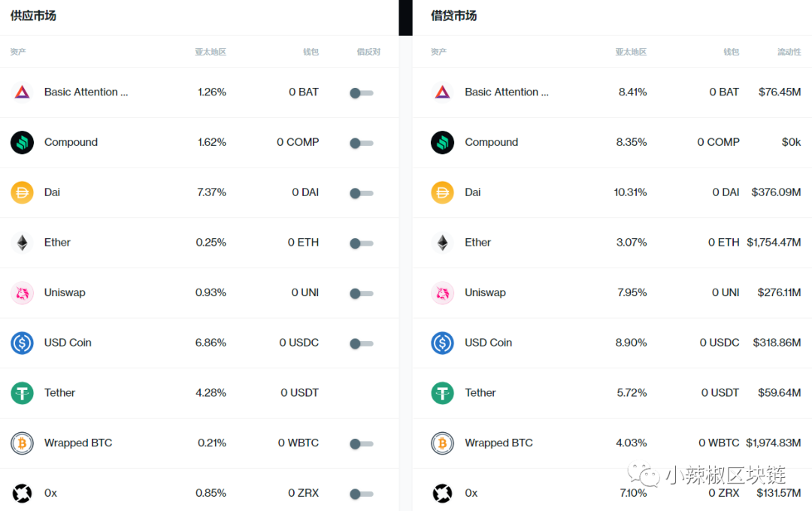
Task: Click the 借贷市场 panel heading
Action: 453,16
